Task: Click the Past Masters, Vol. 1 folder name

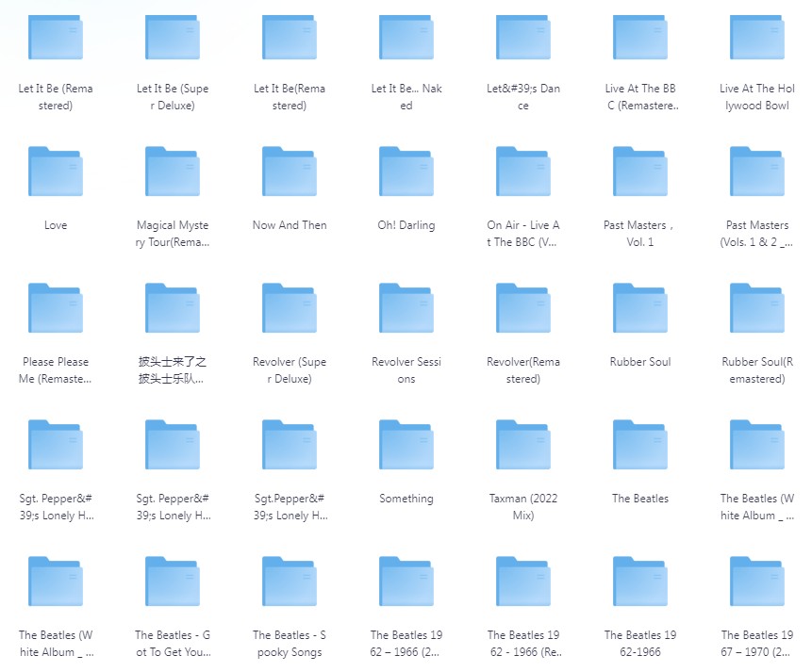Action: [640, 234]
